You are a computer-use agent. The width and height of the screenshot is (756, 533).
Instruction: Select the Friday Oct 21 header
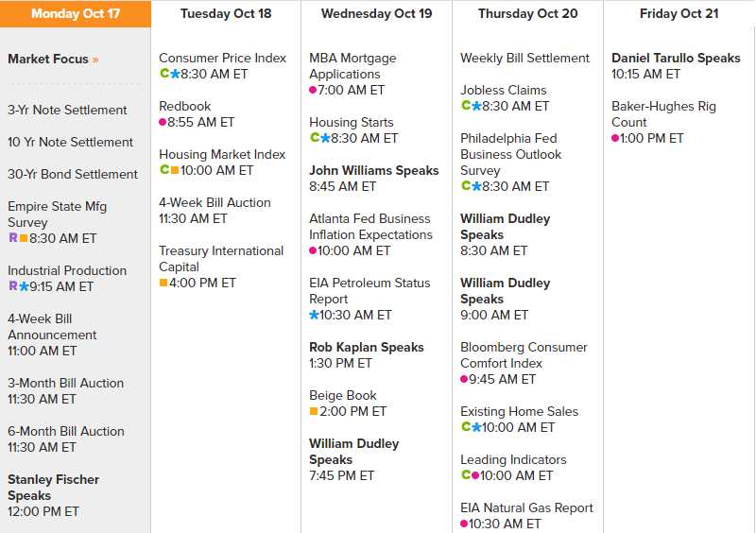point(679,13)
